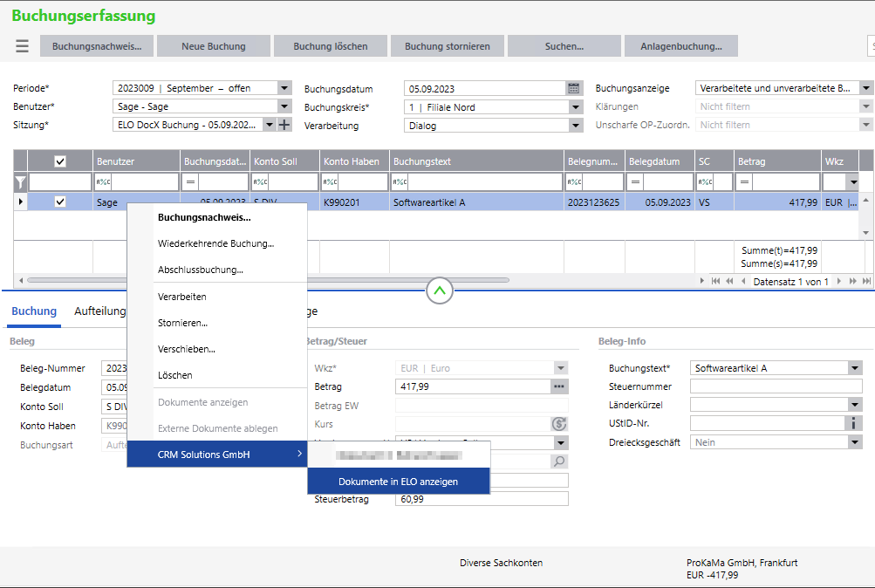Click Buchungstext filter operator icon
The height and width of the screenshot is (588, 875).
tap(400, 181)
